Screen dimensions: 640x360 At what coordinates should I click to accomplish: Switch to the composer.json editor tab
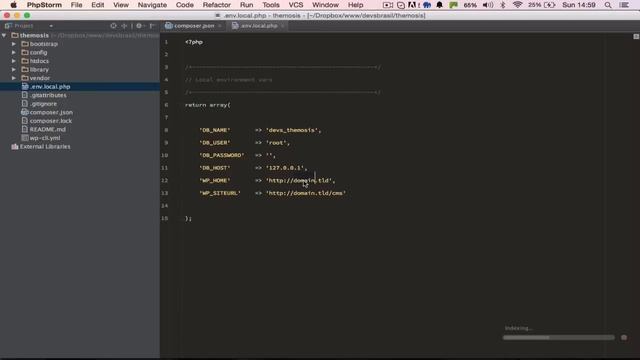click(x=194, y=26)
